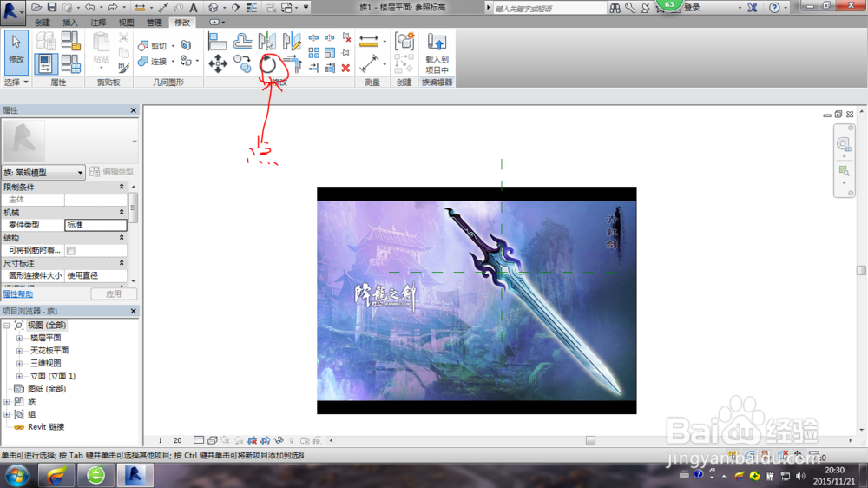Collapse the 机械 property group
This screenshot has width=868, height=488.
pyautogui.click(x=122, y=212)
